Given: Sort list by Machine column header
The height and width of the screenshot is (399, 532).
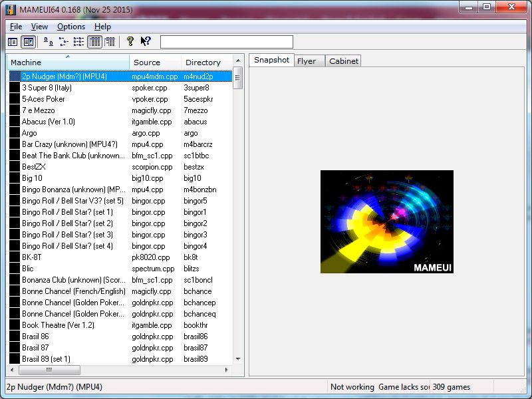Looking at the screenshot, I should tap(66, 63).
